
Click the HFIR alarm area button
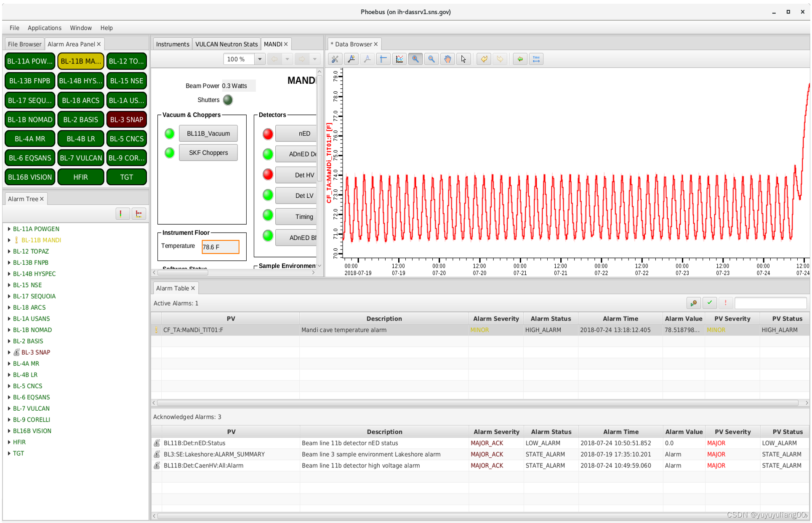[x=81, y=177]
